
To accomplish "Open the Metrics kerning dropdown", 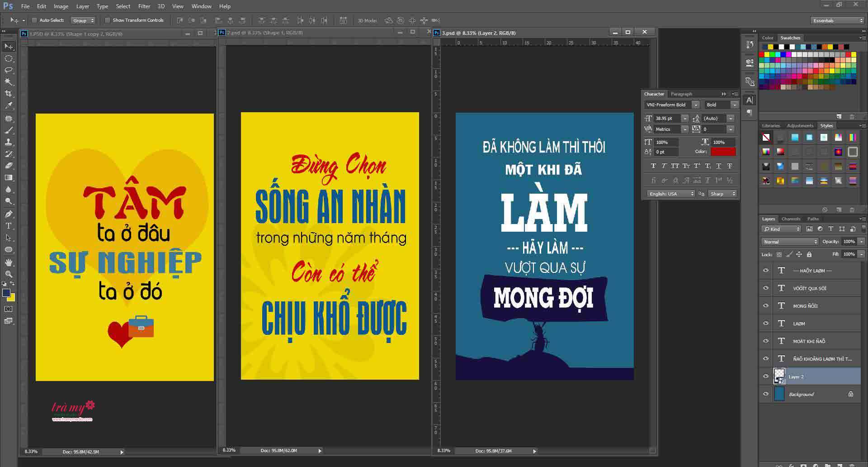I will click(685, 129).
